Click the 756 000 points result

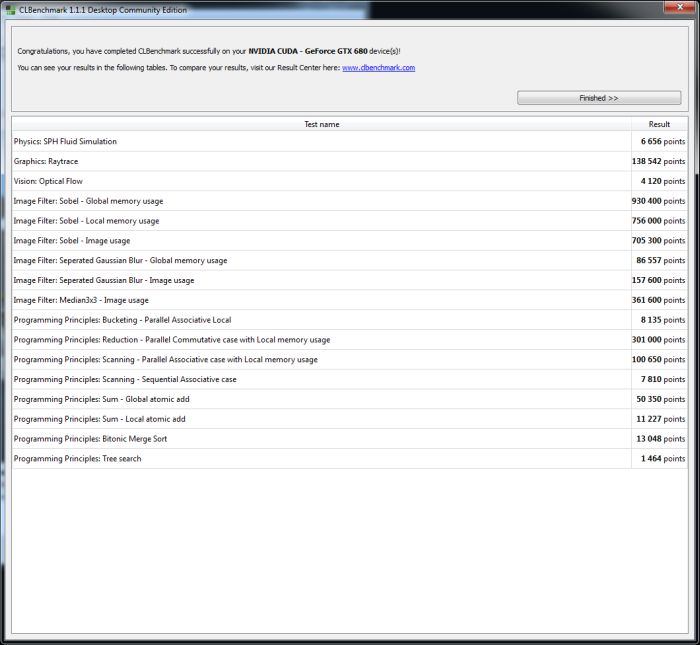coord(658,221)
